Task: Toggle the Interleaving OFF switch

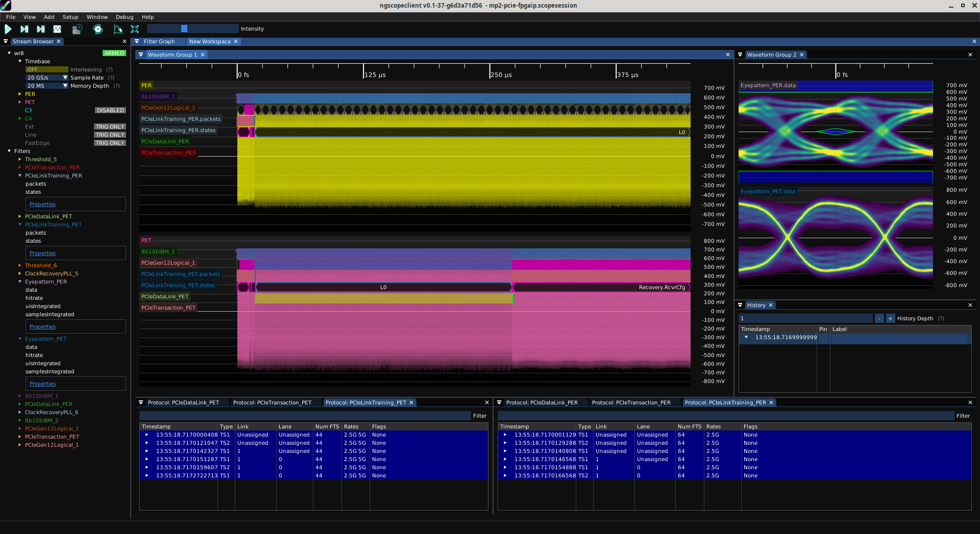Action: [x=46, y=70]
